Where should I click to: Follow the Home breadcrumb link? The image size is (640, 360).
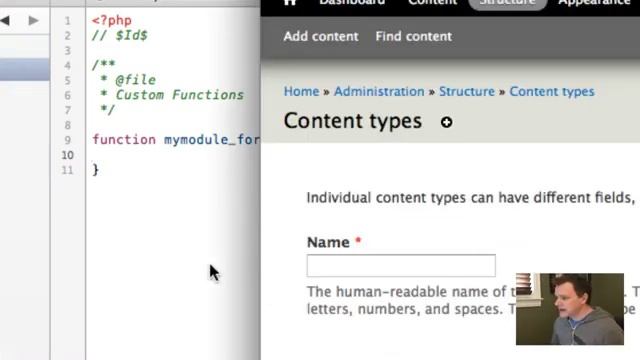[301, 91]
